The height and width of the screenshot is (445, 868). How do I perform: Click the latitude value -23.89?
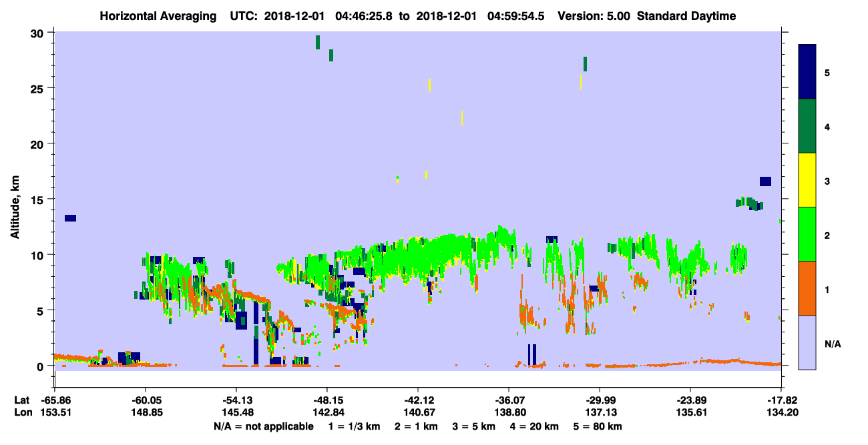(x=690, y=400)
